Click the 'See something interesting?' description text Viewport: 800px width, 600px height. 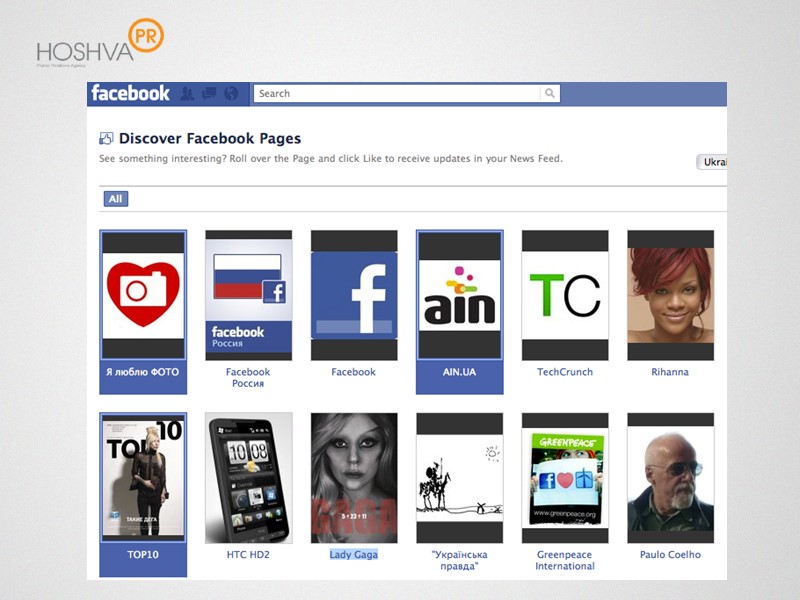point(331,159)
